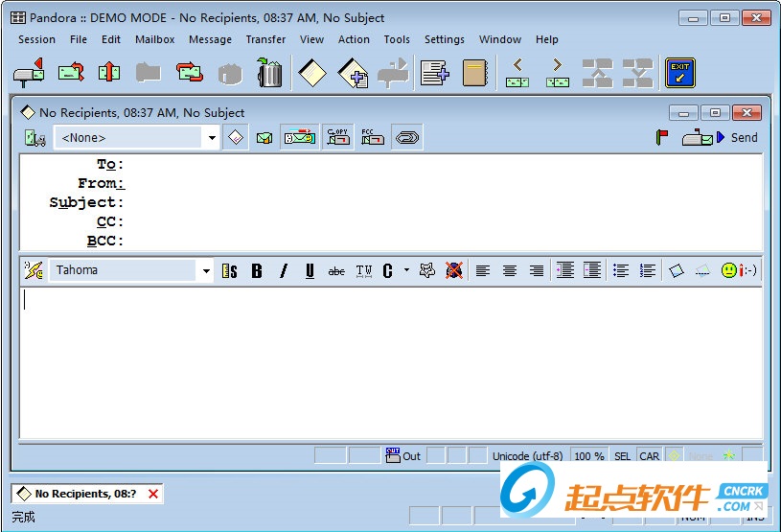The height and width of the screenshot is (532, 781).
Task: Align text left
Action: pyautogui.click(x=483, y=270)
